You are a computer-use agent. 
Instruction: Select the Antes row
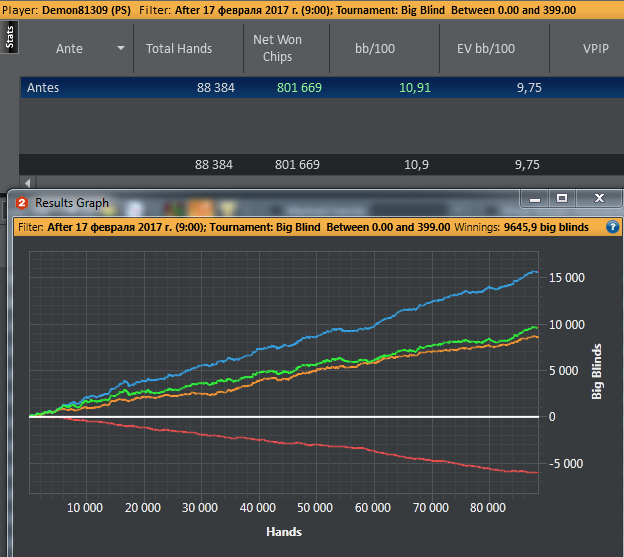point(322,88)
